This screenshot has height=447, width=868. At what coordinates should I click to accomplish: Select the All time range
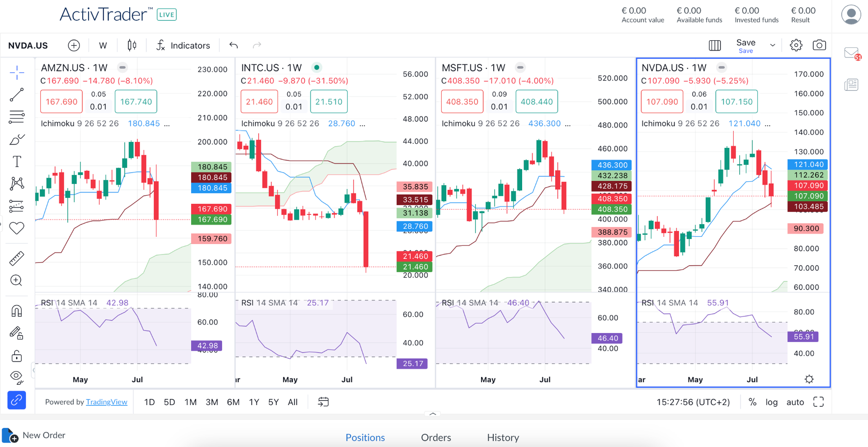293,402
